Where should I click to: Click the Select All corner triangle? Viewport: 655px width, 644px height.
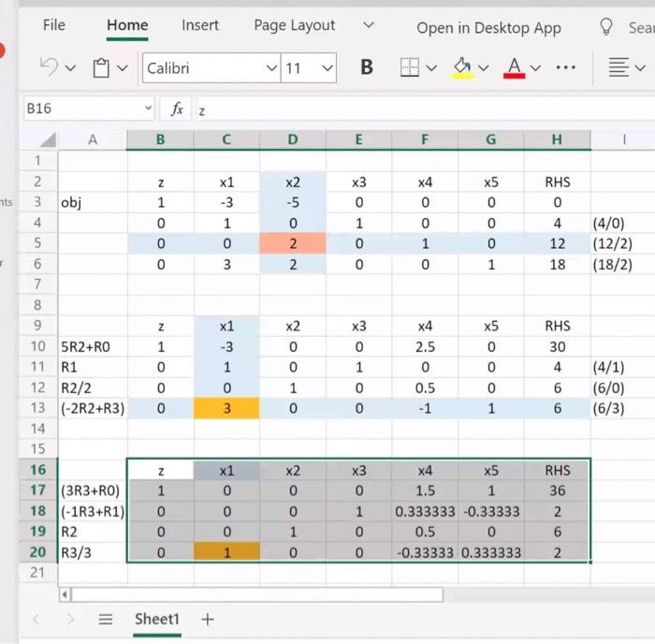(48, 139)
